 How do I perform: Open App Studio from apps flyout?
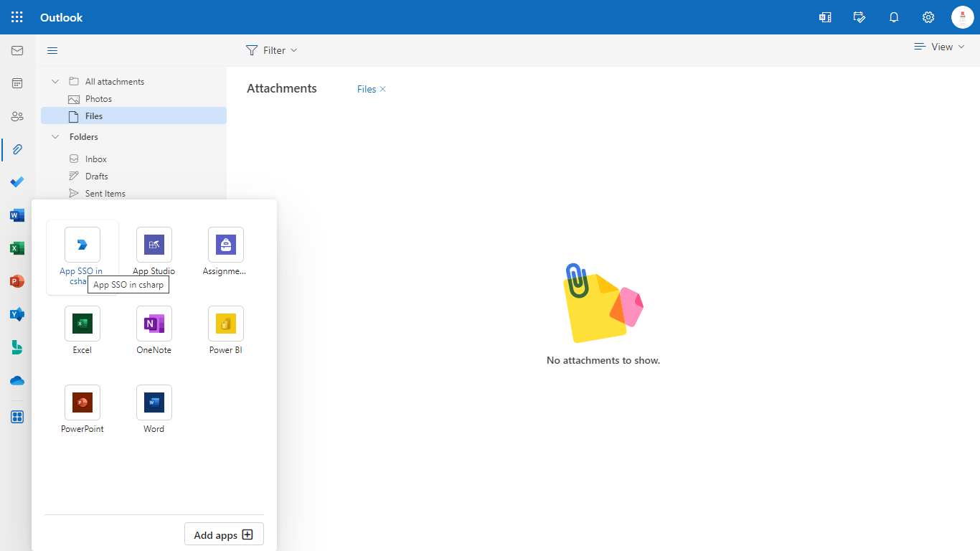click(x=154, y=252)
